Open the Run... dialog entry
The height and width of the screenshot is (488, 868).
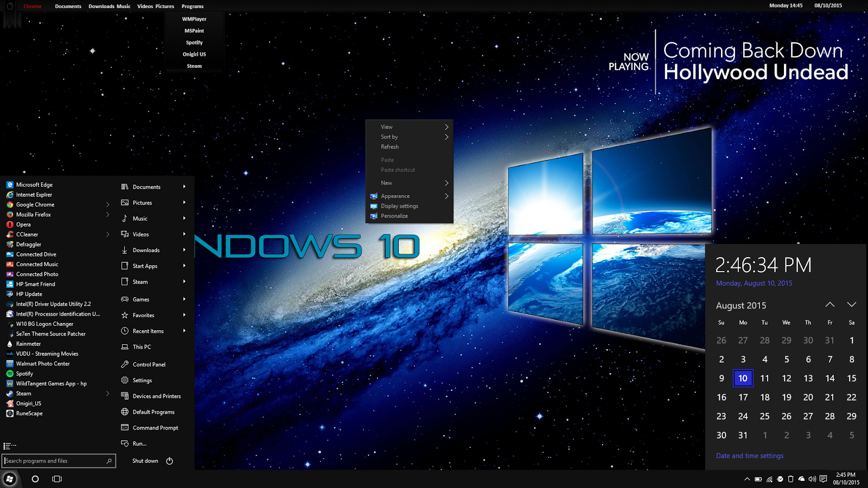[134, 444]
